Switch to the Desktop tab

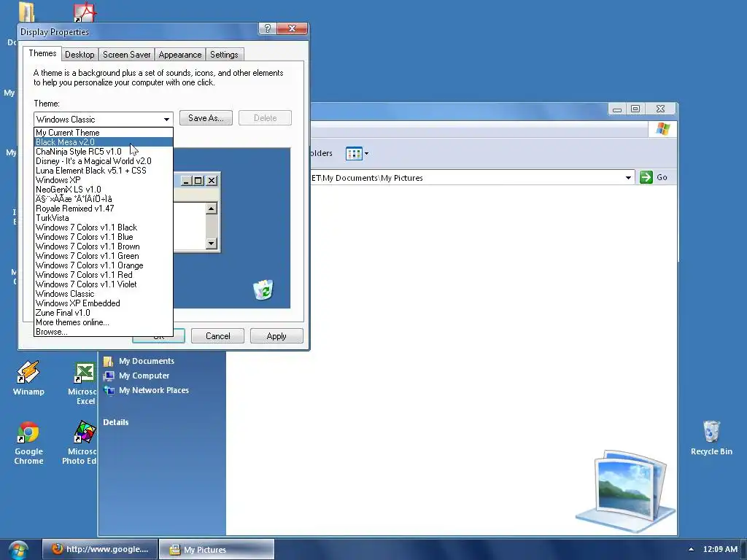pos(80,54)
